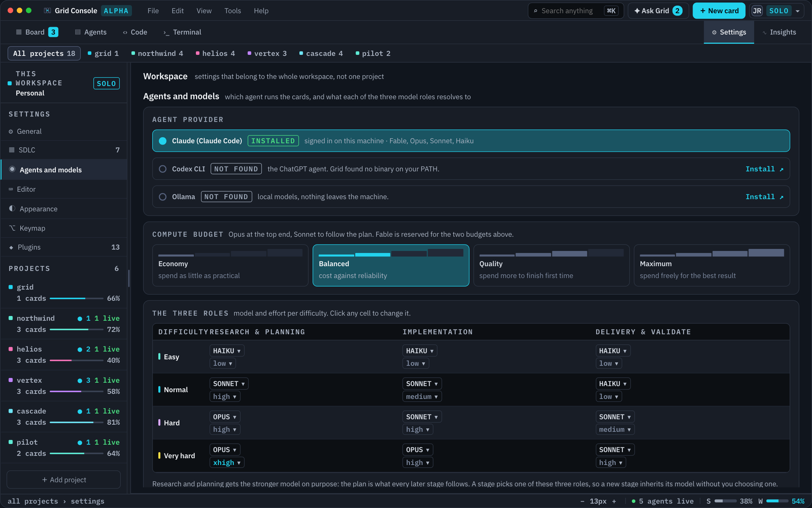This screenshot has height=508, width=812.
Task: Click the Ask Grid count badge 2
Action: point(677,11)
